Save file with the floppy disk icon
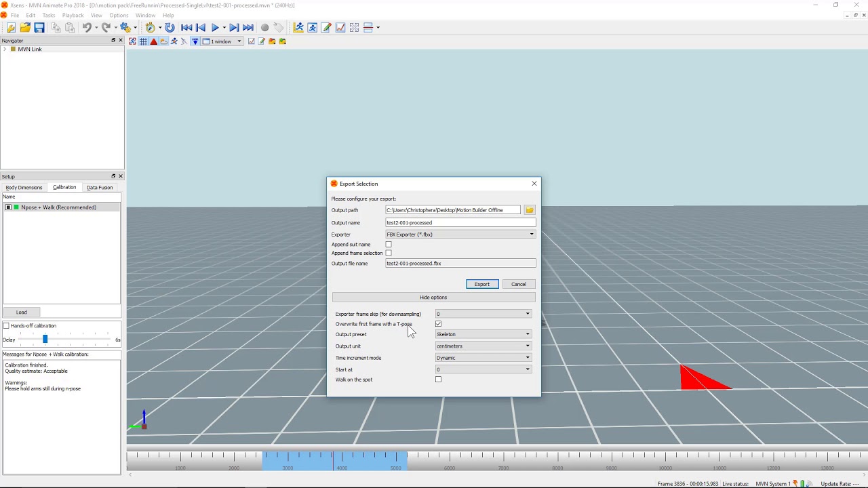 pos(39,28)
